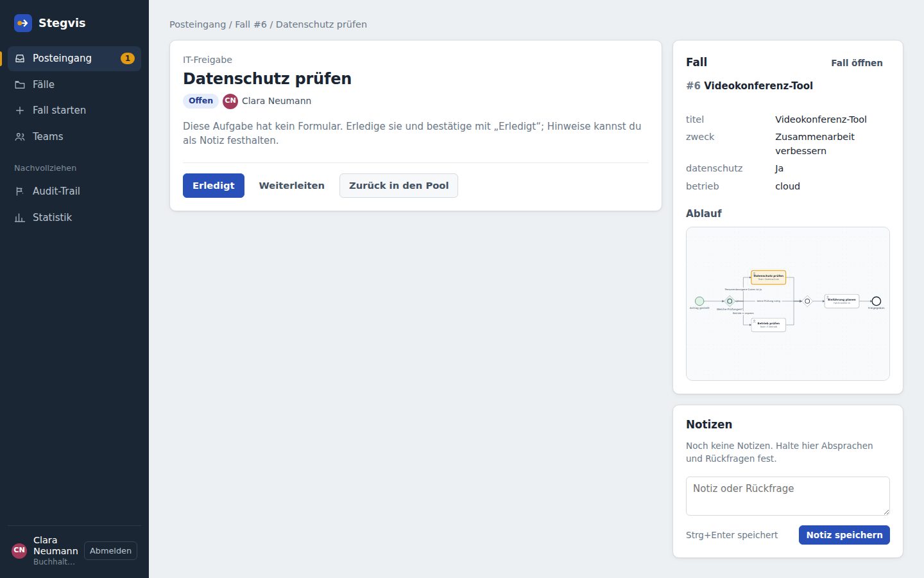This screenshot has width=924, height=578.
Task: Save the note with Notiz speichern
Action: pos(844,535)
